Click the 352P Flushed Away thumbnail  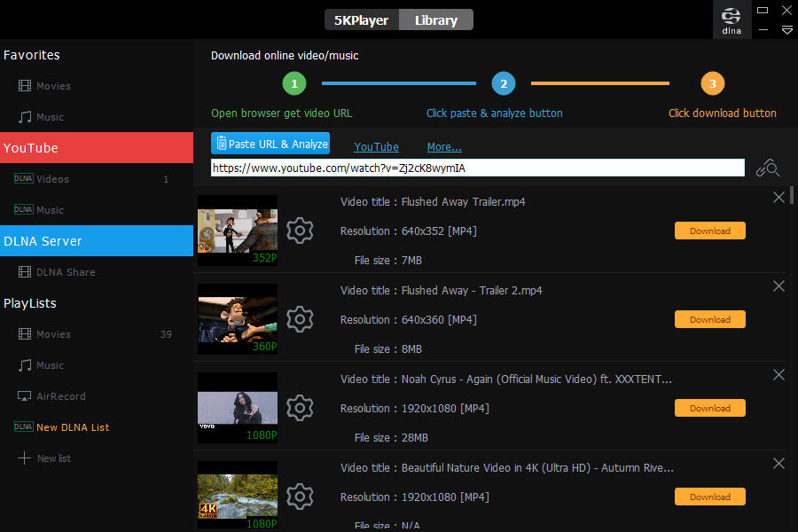pyautogui.click(x=238, y=231)
